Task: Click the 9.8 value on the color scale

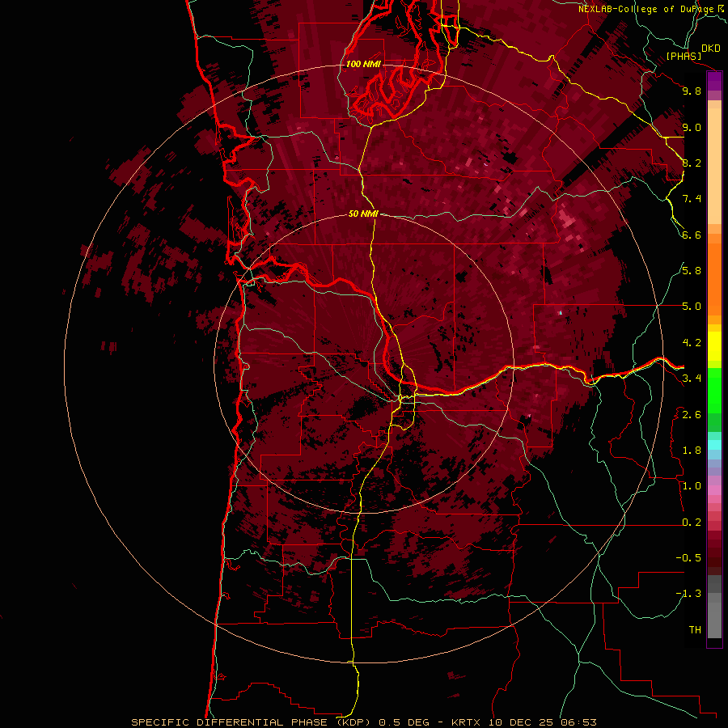Action: pos(692,91)
